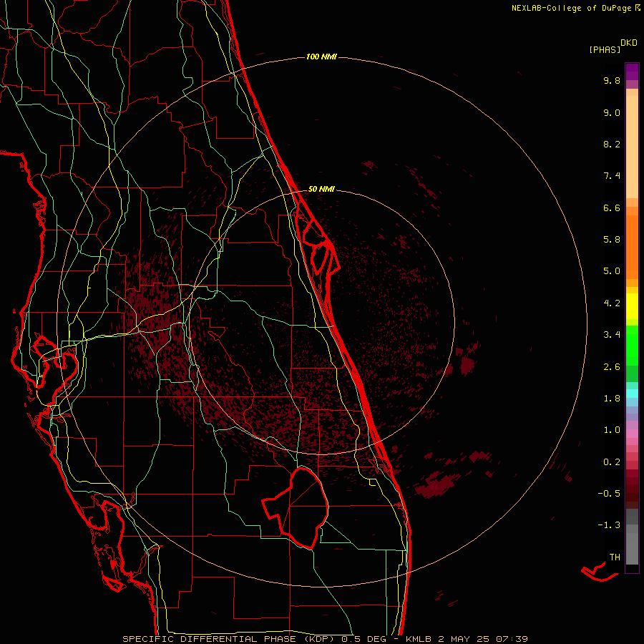Viewport: 644px width, 644px height.
Task: Click the 4.2 value on the scale
Action: (612, 303)
